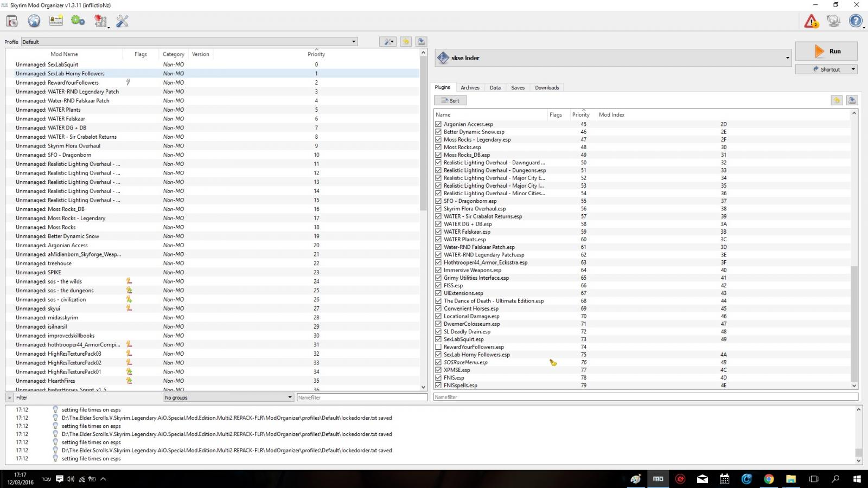The width and height of the screenshot is (868, 488).
Task: Switch to the Archives tab
Action: click(470, 88)
